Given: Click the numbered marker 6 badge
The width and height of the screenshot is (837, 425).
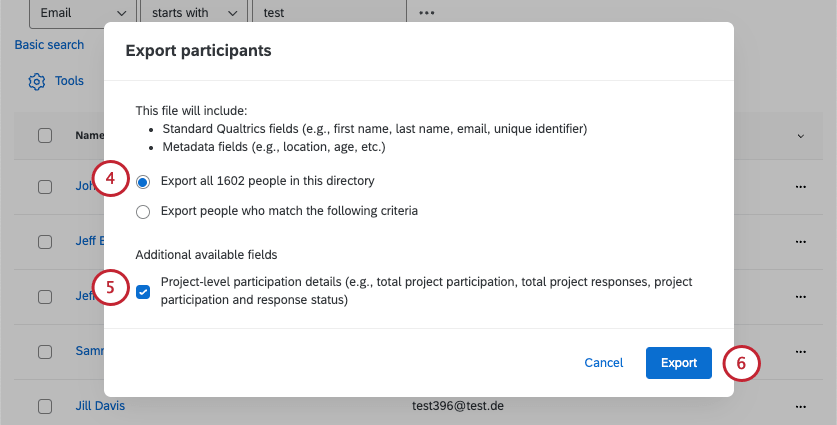Looking at the screenshot, I should click(741, 363).
